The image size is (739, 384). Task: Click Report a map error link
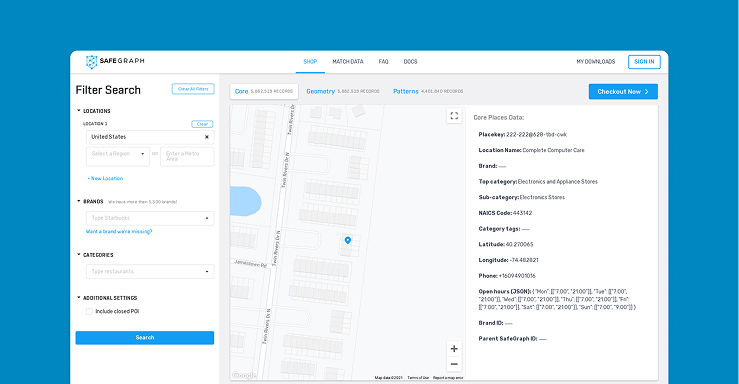tap(448, 378)
